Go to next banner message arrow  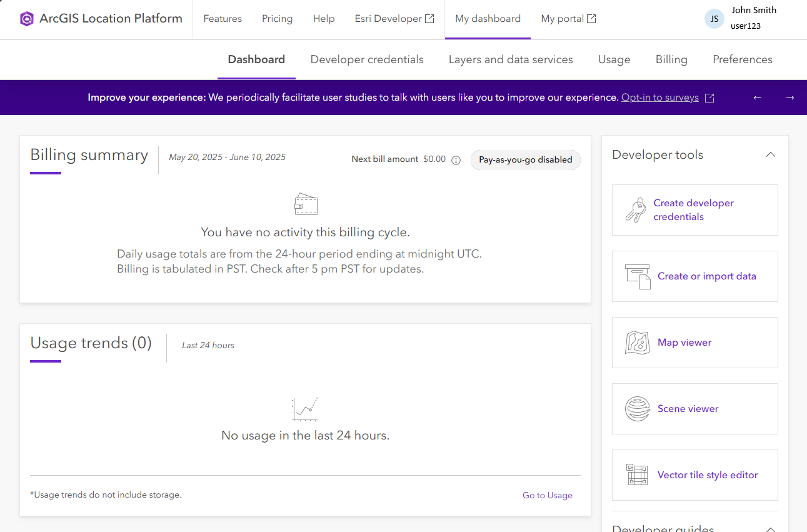coord(790,98)
